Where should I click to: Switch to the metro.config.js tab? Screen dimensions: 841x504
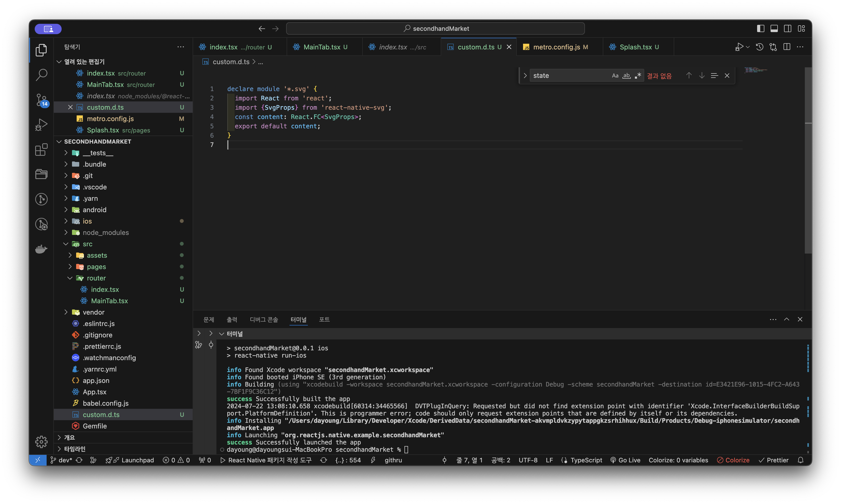pyautogui.click(x=556, y=47)
